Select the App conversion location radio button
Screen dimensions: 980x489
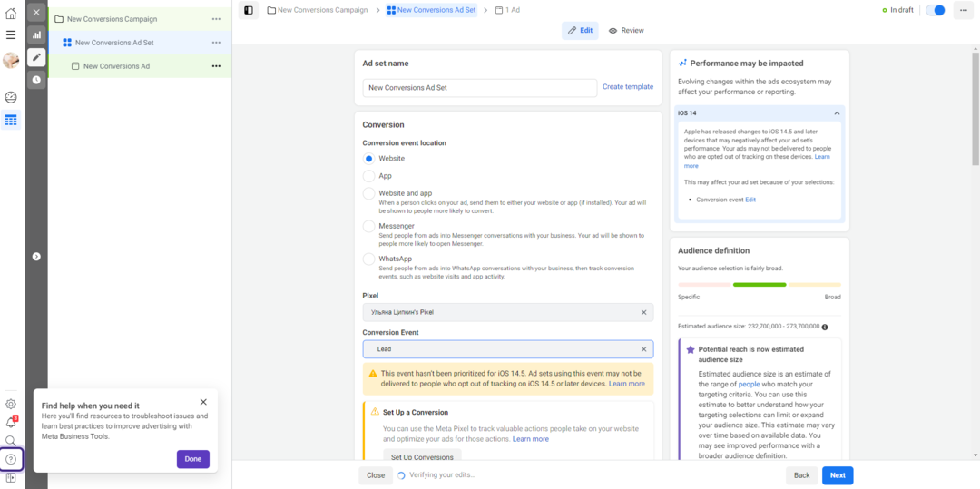[368, 176]
